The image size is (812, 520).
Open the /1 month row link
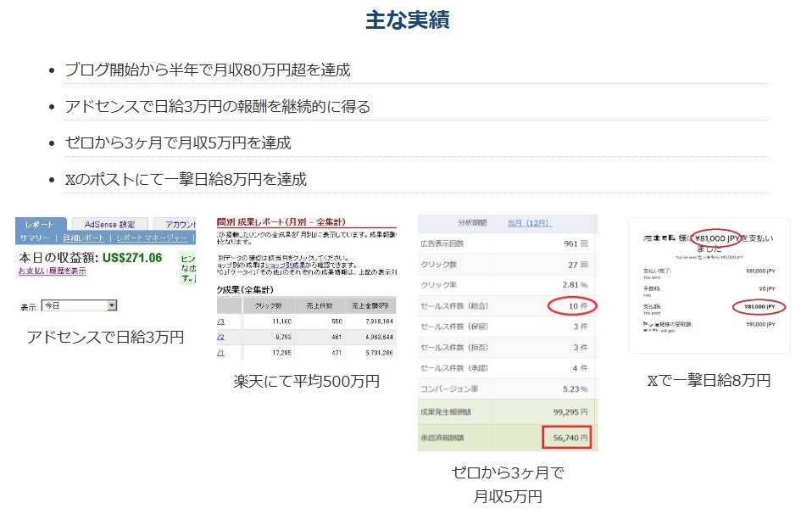pyautogui.click(x=220, y=351)
